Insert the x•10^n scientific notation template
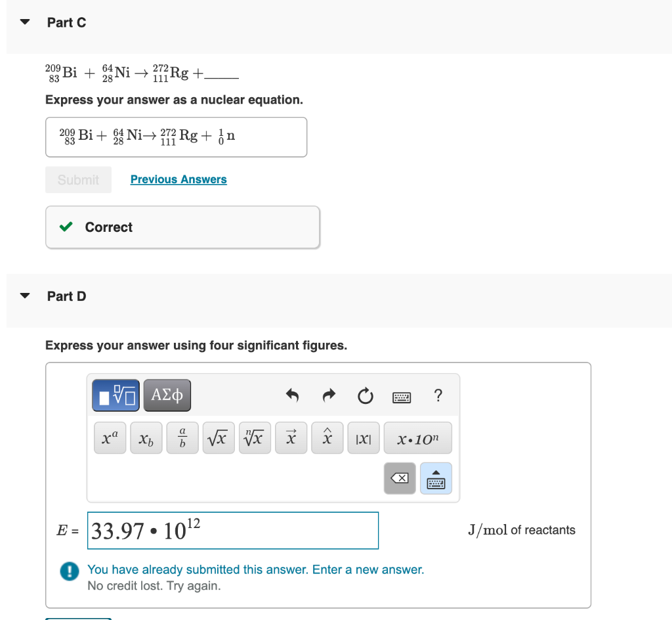The image size is (672, 620). pyautogui.click(x=418, y=437)
